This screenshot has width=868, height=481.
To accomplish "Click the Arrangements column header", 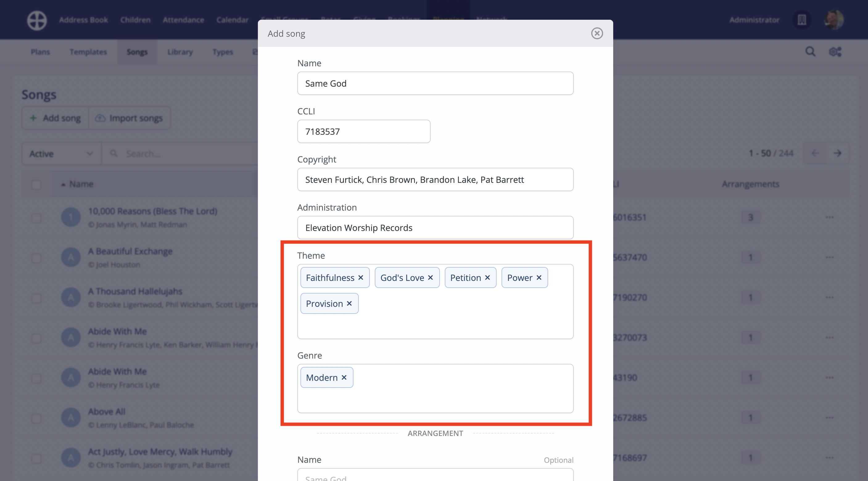I will coord(750,184).
